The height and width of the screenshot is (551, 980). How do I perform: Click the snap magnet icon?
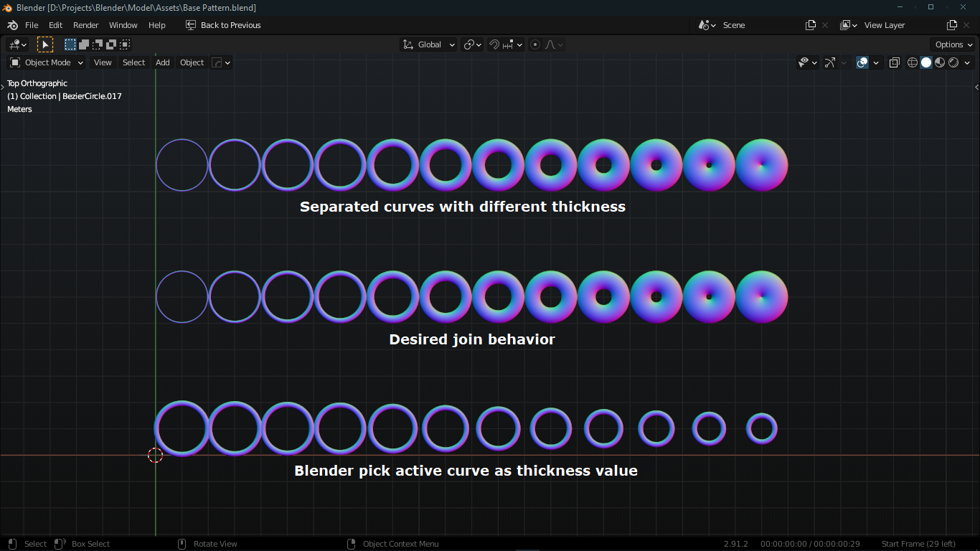click(x=494, y=44)
